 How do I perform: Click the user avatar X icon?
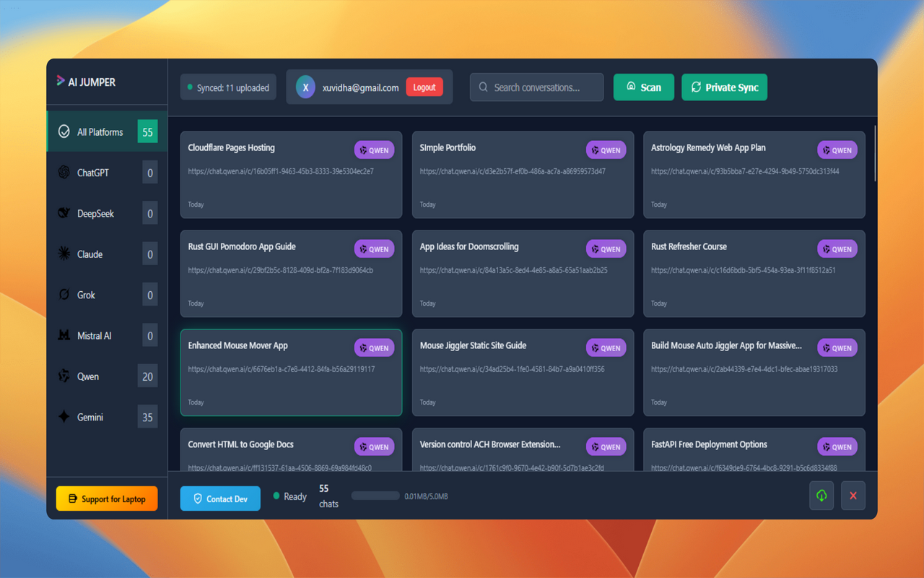305,87
